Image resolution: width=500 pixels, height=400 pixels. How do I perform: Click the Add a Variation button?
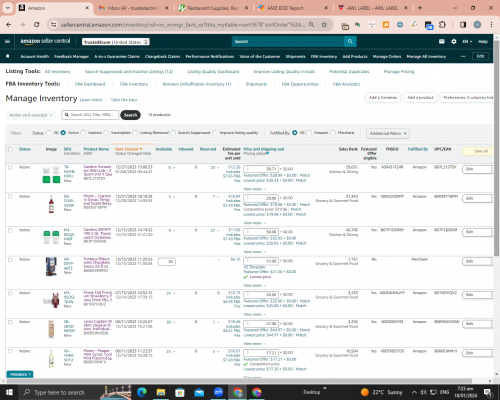pyautogui.click(x=383, y=98)
